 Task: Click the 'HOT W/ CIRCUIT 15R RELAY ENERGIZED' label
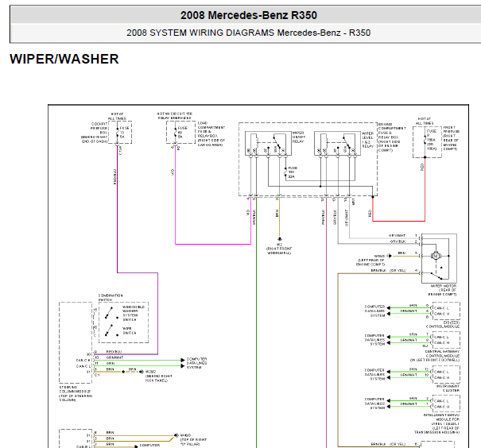click(x=175, y=115)
